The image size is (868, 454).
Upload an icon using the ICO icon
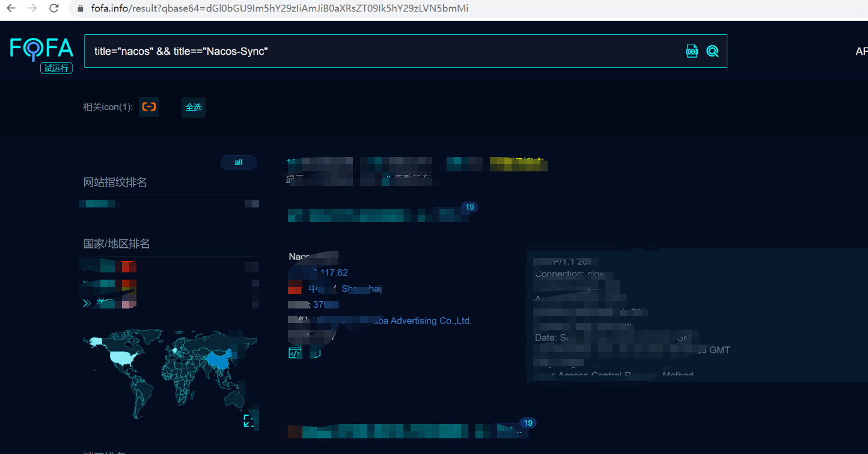[692, 51]
